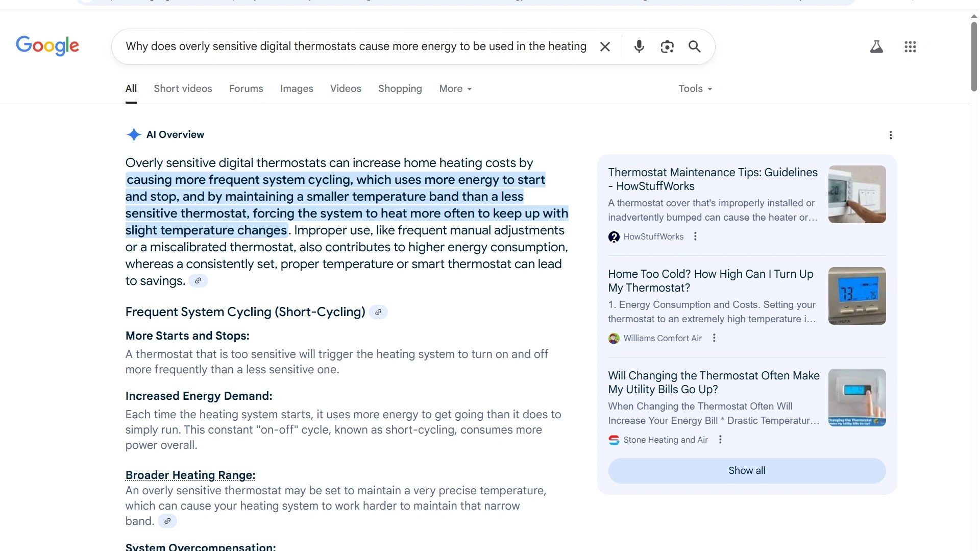This screenshot has height=551, width=980.
Task: Switch to Images tab
Action: point(297,89)
